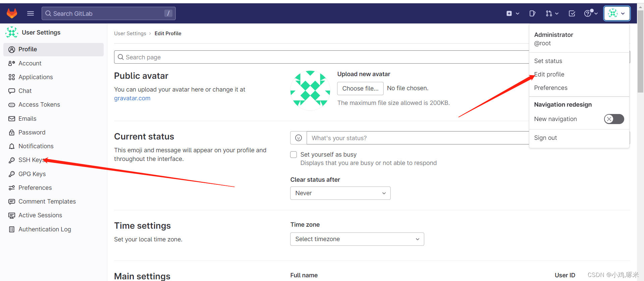Open the status emoji picker

click(x=298, y=137)
